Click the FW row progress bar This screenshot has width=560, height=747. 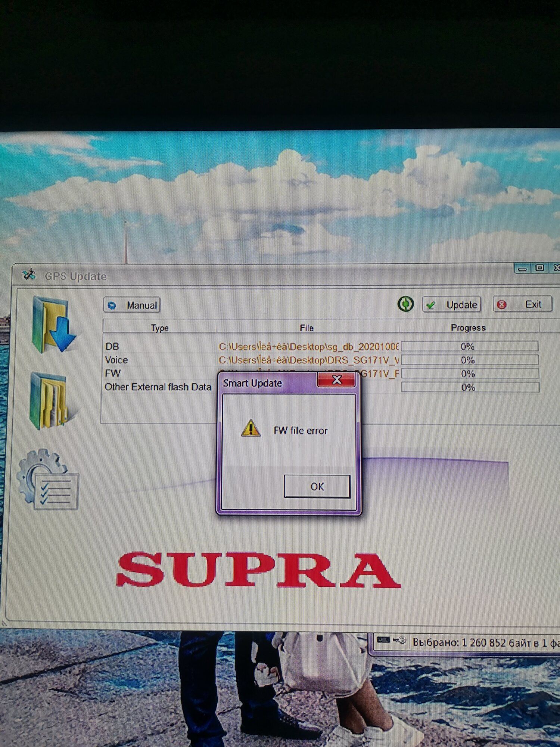tap(470, 373)
